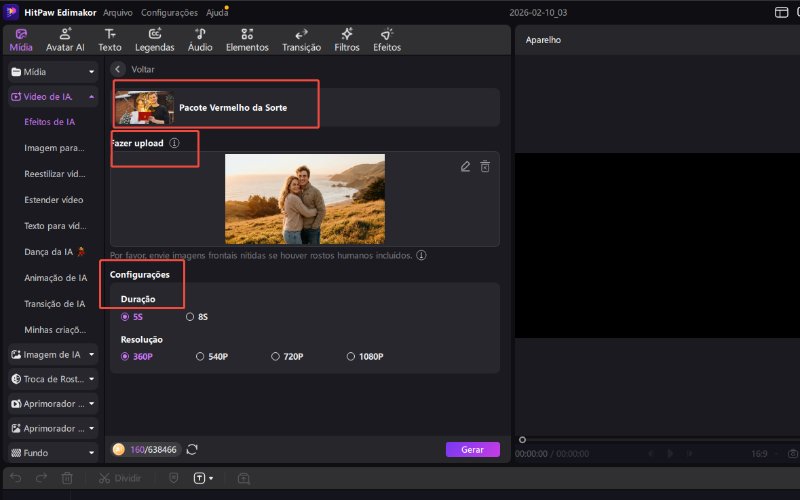Screen dimensions: 800x500
Task: Click the T text tool in the timeline toolbar
Action: [199, 478]
